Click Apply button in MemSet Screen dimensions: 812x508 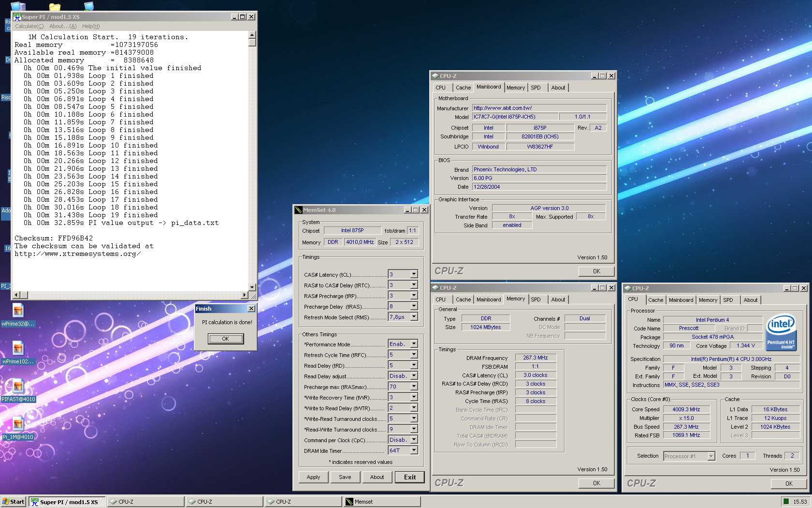[313, 477]
